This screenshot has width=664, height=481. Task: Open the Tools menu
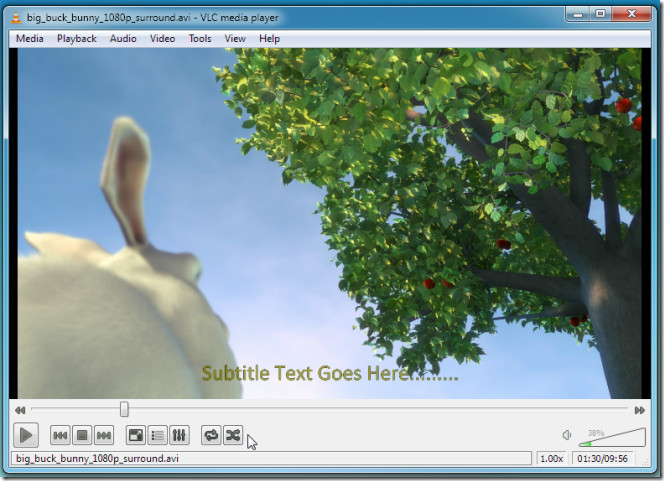(x=200, y=39)
